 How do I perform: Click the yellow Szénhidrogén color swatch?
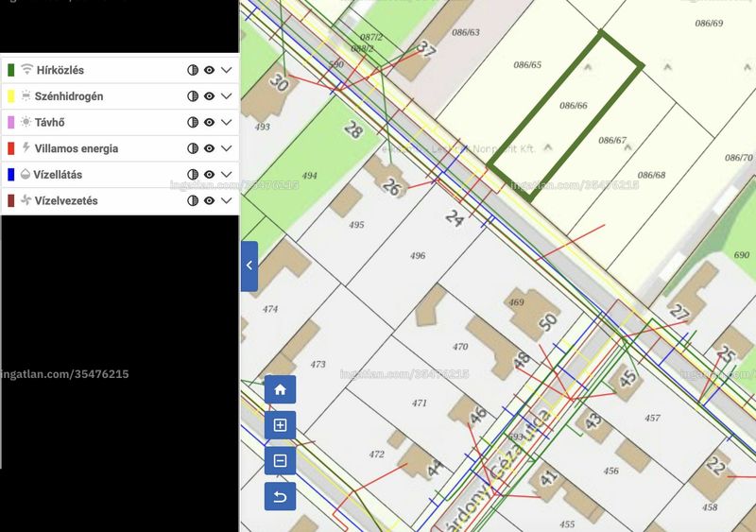click(11, 96)
